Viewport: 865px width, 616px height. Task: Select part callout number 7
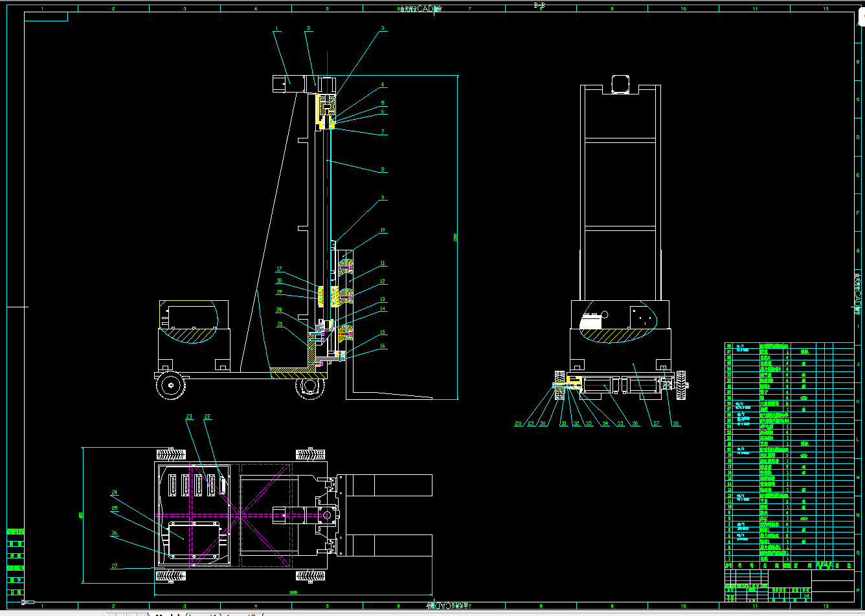click(383, 131)
